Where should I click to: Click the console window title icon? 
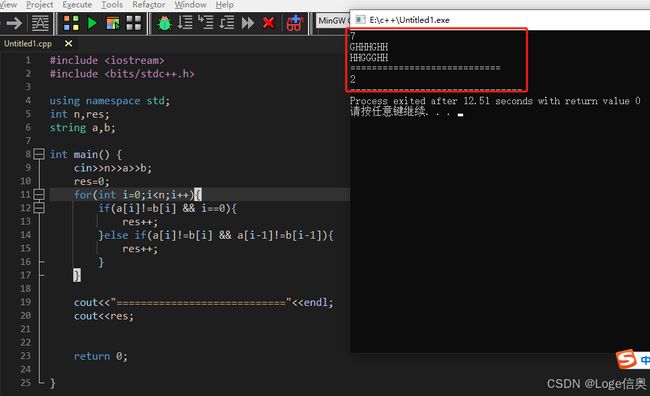click(361, 19)
